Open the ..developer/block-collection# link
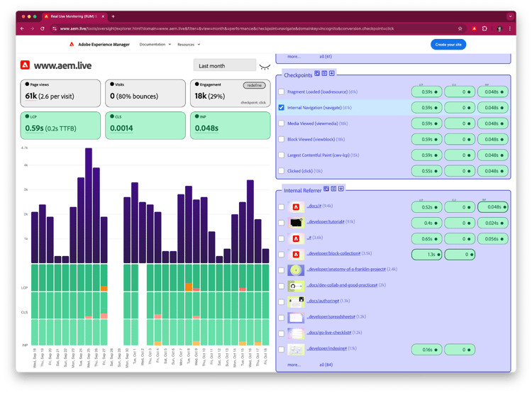The width and height of the screenshot is (532, 393). [x=333, y=253]
